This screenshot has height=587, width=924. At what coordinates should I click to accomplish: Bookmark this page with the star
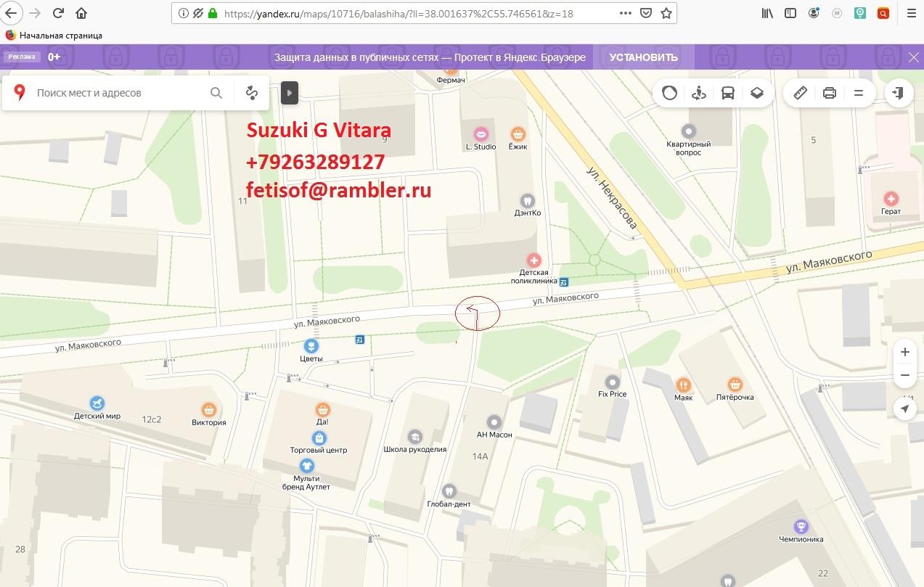(666, 13)
